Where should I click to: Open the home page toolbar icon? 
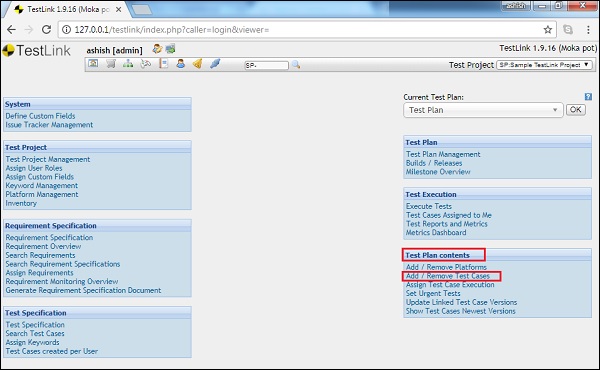tap(93, 64)
